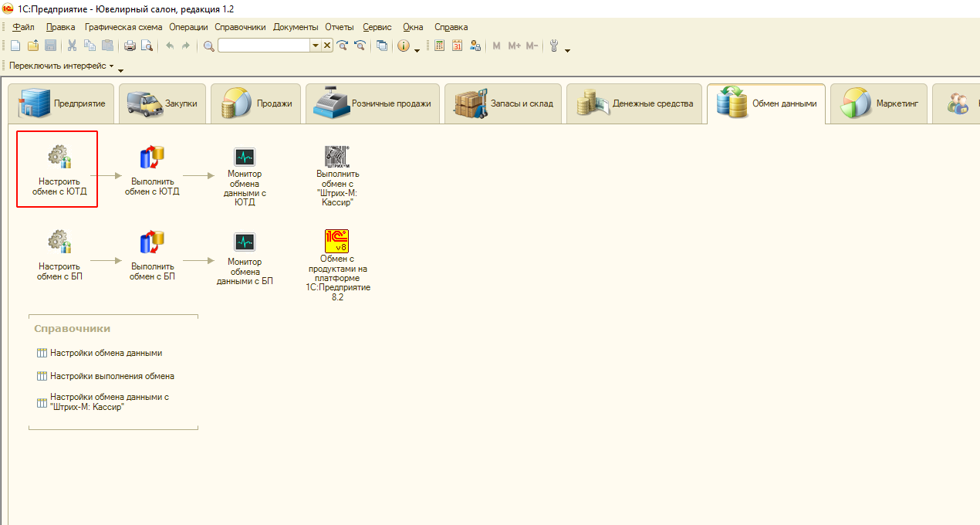Click the Redo arrow icon
Viewport: 980px width, 525px height.
(x=186, y=46)
